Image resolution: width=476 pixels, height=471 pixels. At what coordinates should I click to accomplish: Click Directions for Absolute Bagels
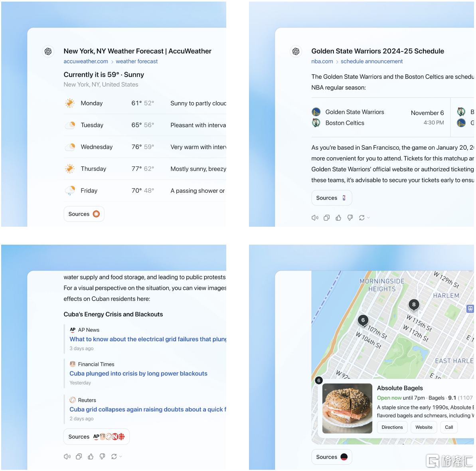(392, 427)
